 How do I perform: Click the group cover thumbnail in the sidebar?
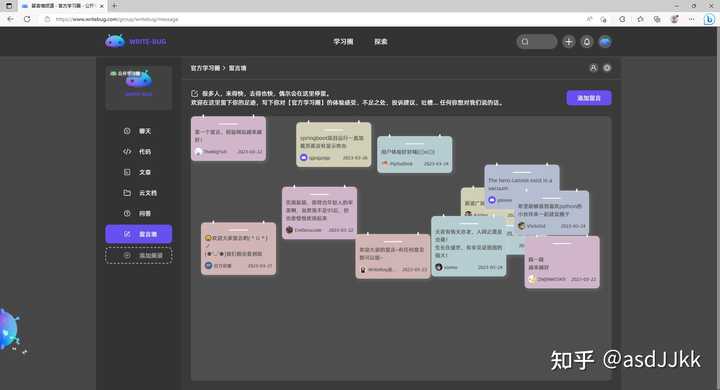point(139,88)
